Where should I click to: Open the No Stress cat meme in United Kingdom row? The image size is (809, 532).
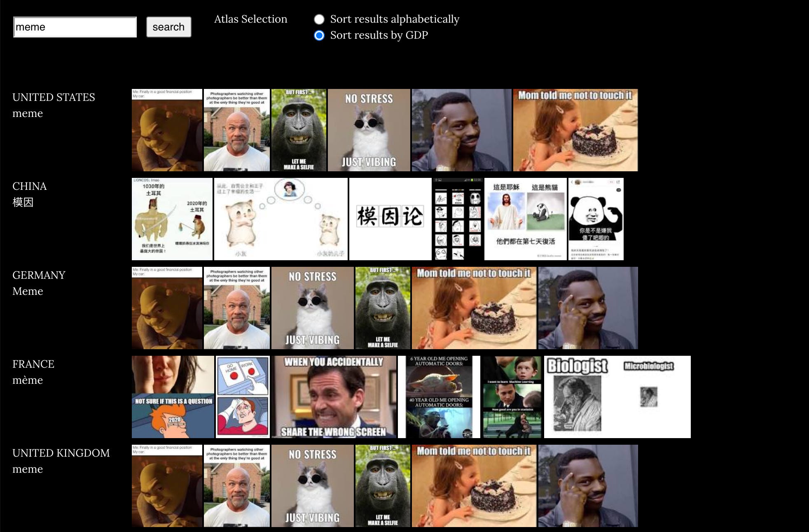click(313, 486)
